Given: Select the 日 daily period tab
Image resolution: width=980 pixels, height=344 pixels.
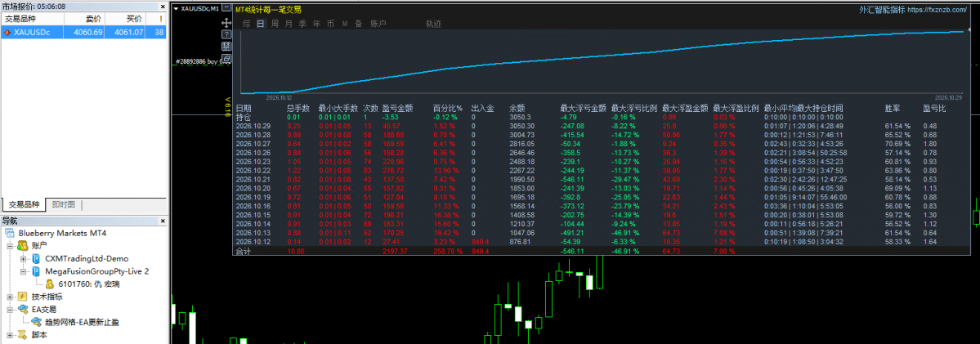Looking at the screenshot, I should tap(261, 24).
